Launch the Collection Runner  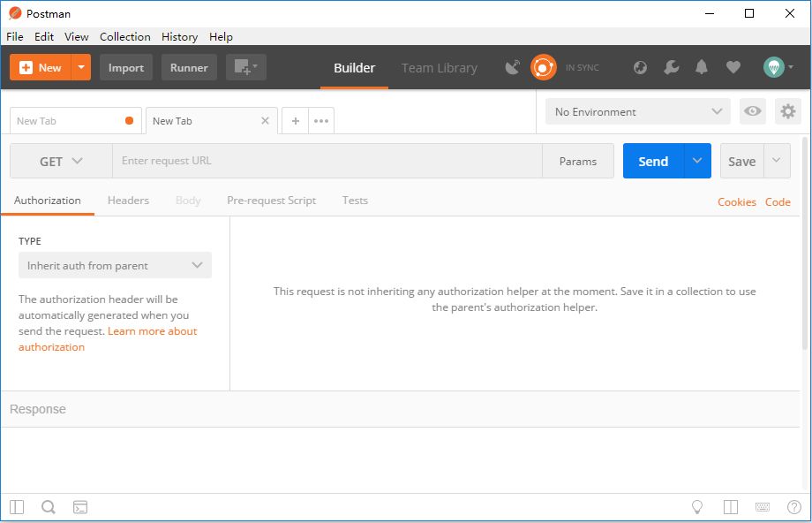pyautogui.click(x=189, y=67)
